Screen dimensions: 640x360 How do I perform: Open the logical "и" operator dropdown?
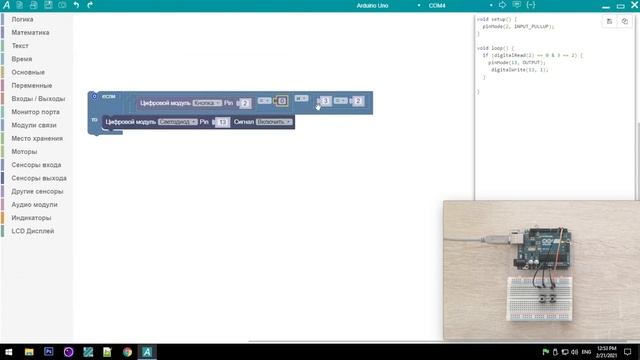pos(301,98)
